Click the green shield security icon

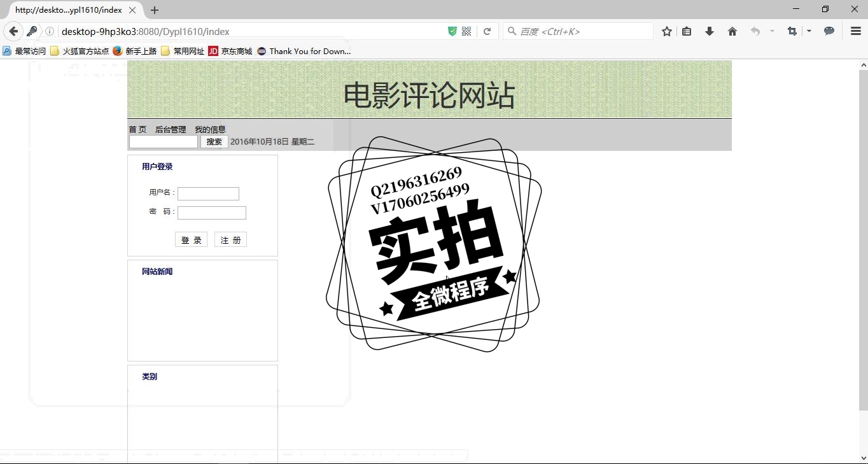[x=452, y=31]
